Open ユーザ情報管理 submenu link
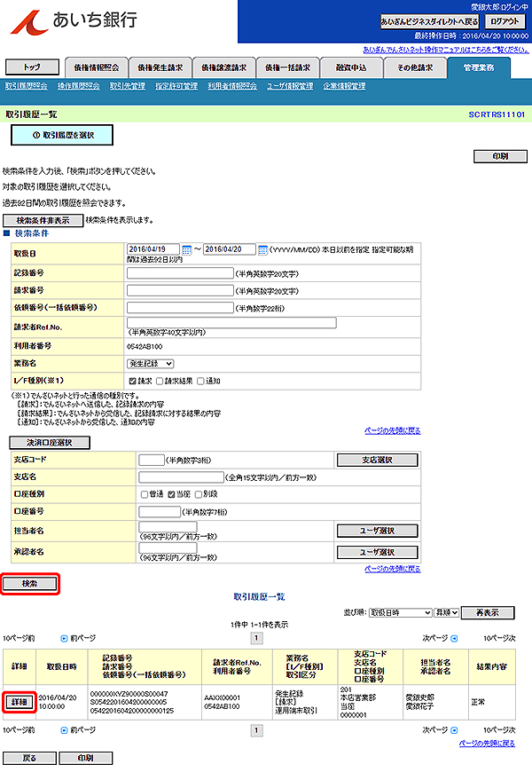Image resolution: width=532 pixels, height=772 pixels. [x=290, y=86]
